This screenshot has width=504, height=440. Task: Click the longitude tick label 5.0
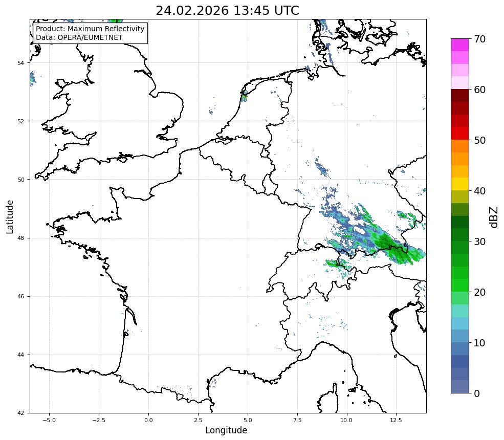click(x=248, y=420)
